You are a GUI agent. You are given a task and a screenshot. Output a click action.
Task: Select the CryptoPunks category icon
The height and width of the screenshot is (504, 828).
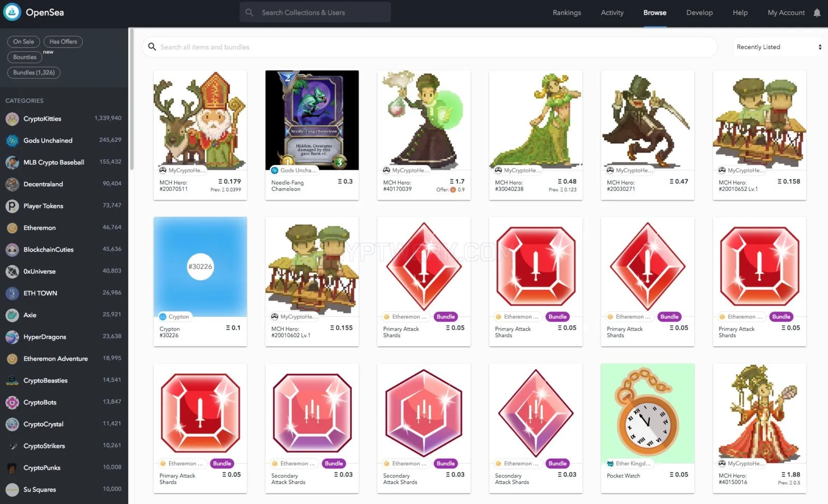[12, 468]
